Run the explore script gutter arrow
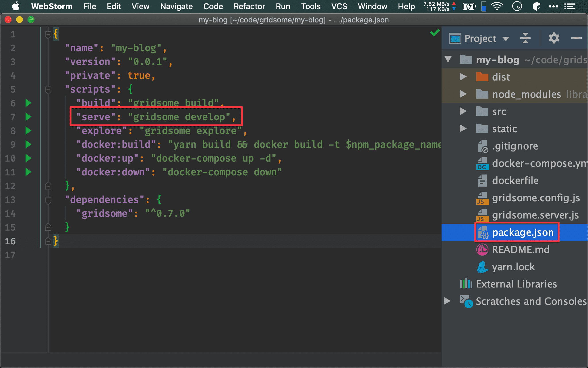Viewport: 588px width, 368px height. [28, 131]
